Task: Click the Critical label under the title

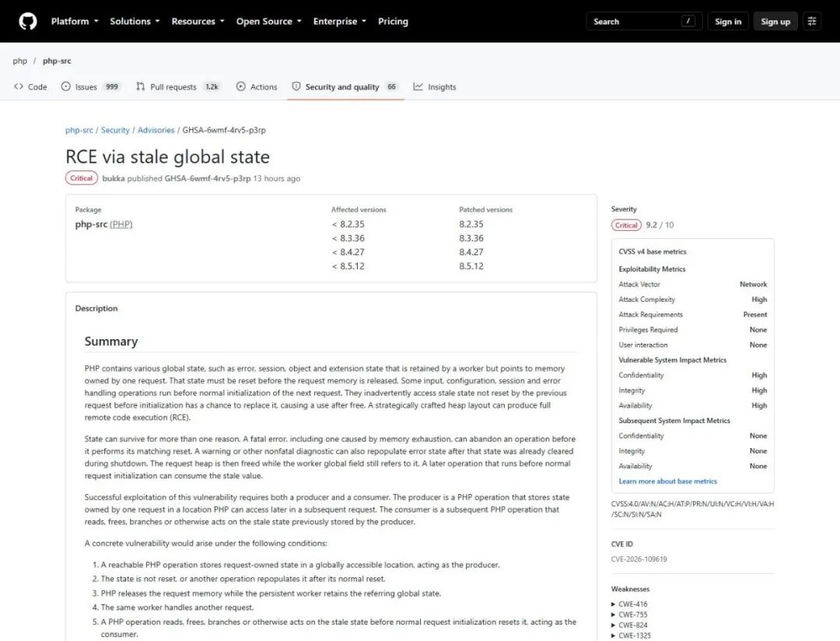Action: pyautogui.click(x=82, y=178)
